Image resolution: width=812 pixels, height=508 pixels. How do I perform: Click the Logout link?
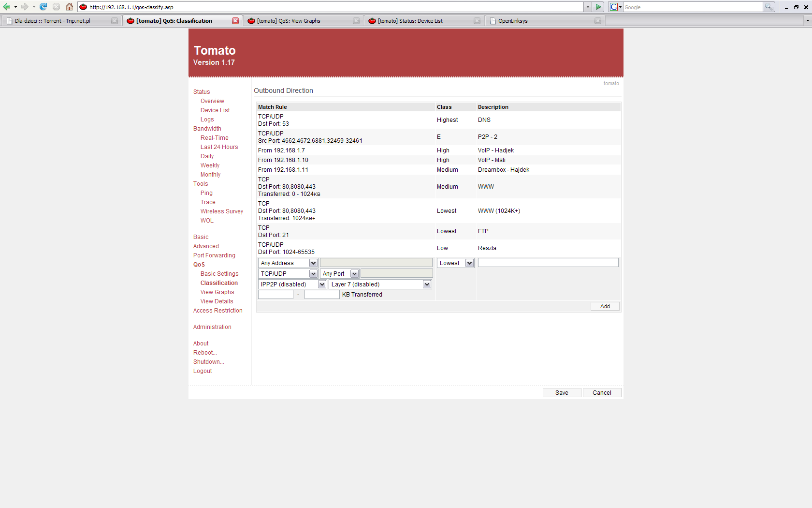203,371
